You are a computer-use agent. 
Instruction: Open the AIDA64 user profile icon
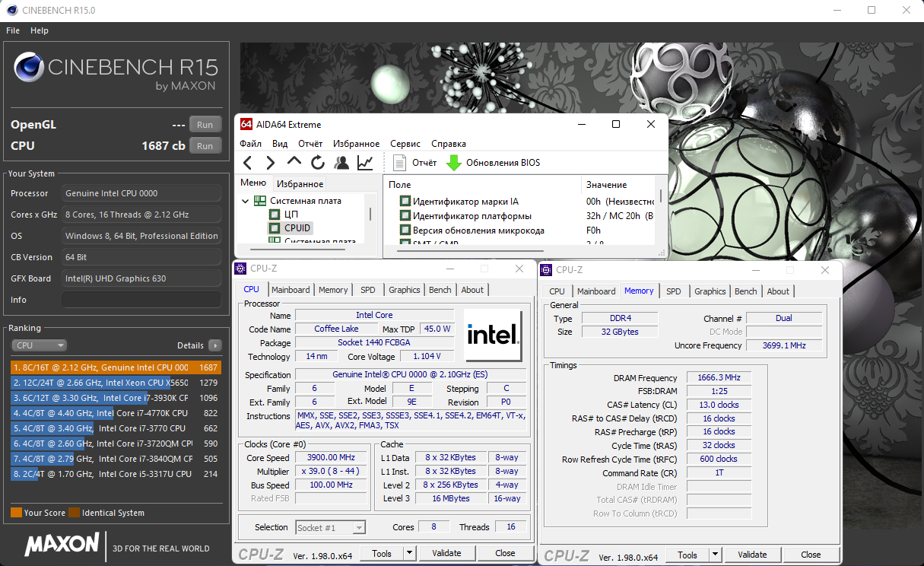pos(341,163)
